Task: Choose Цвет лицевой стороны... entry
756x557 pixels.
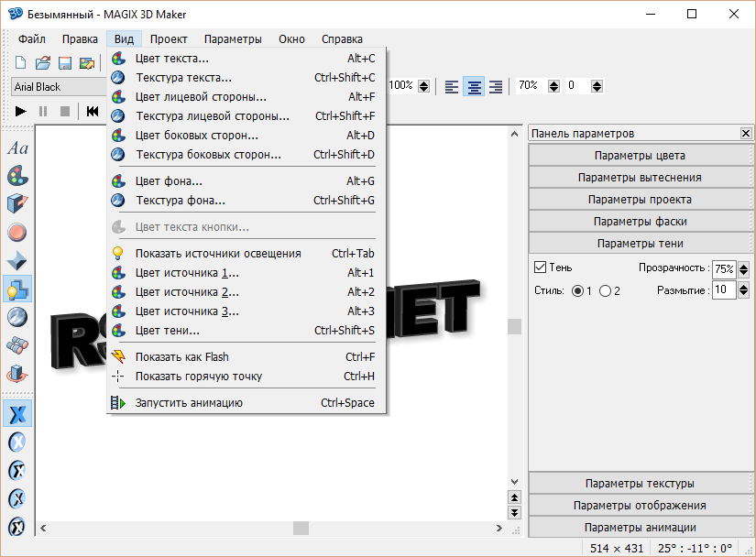Action: coord(246,97)
